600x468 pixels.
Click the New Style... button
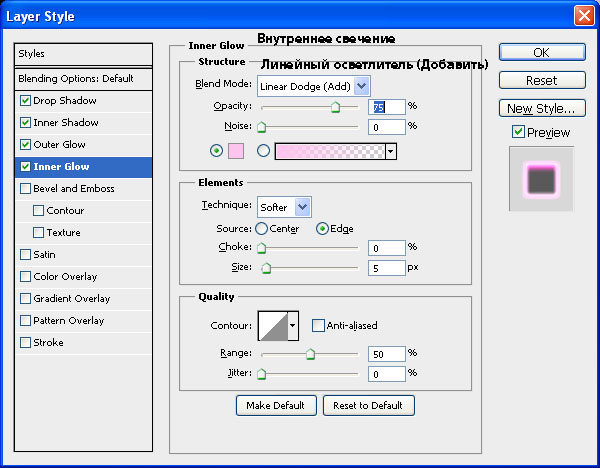click(542, 108)
